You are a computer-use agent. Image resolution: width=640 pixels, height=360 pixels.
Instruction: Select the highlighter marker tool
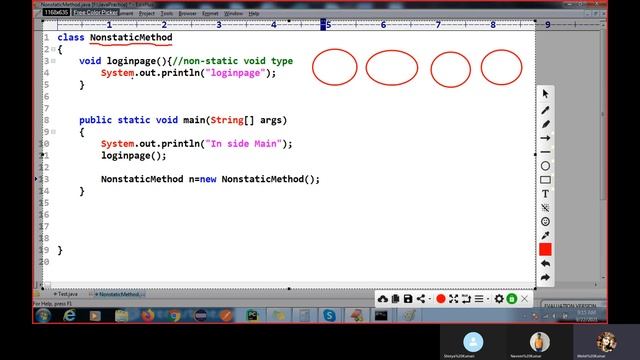click(545, 124)
